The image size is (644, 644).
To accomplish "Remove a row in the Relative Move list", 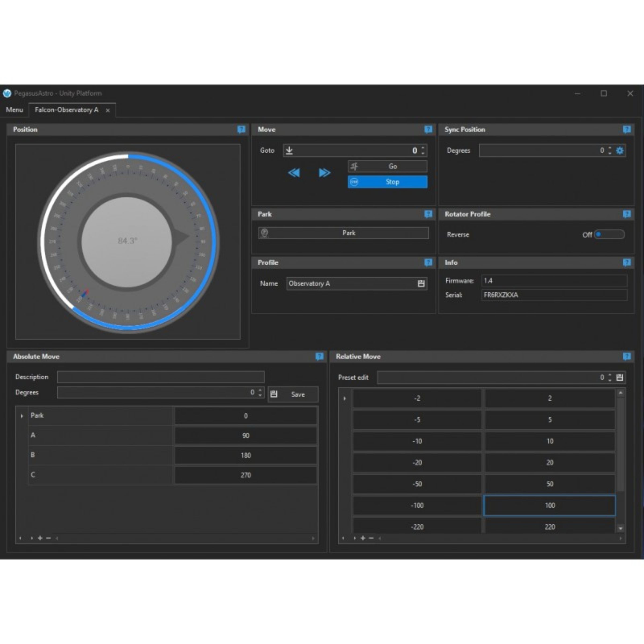I will click(371, 538).
